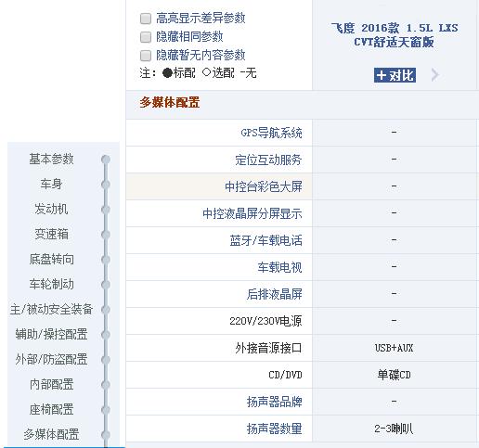
Task: Jump to 基本参数 section in sidebar
Action: pyautogui.click(x=51, y=160)
